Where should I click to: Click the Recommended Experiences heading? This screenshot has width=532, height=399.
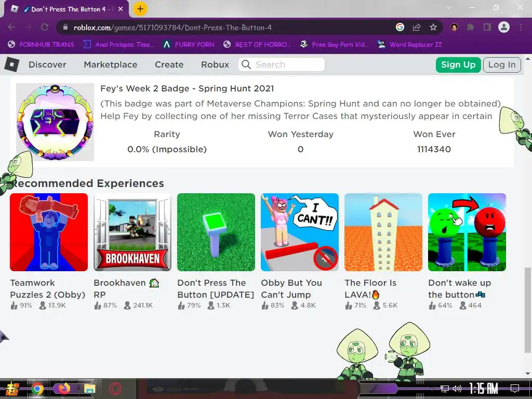pos(87,183)
